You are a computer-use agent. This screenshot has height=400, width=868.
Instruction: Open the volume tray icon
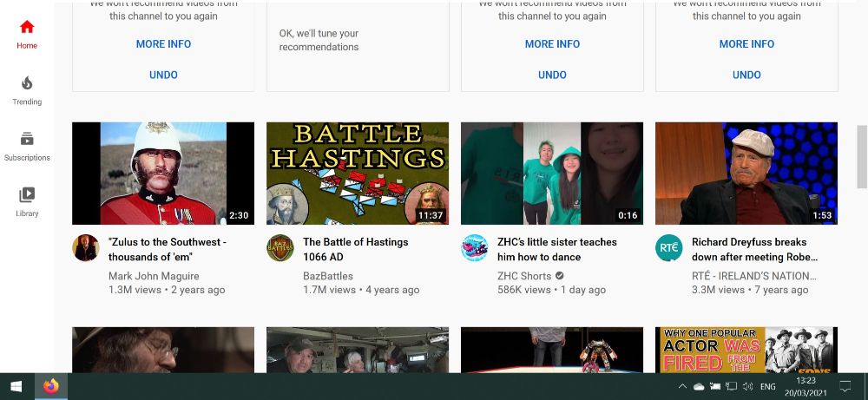click(748, 387)
